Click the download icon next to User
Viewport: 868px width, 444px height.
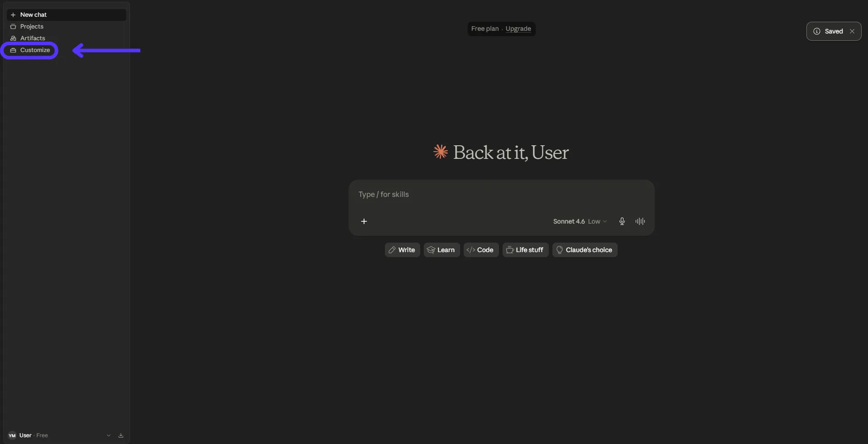(x=121, y=436)
